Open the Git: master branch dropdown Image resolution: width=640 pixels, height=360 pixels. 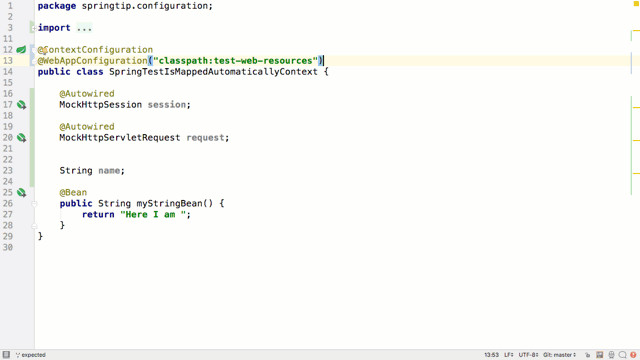pos(559,355)
